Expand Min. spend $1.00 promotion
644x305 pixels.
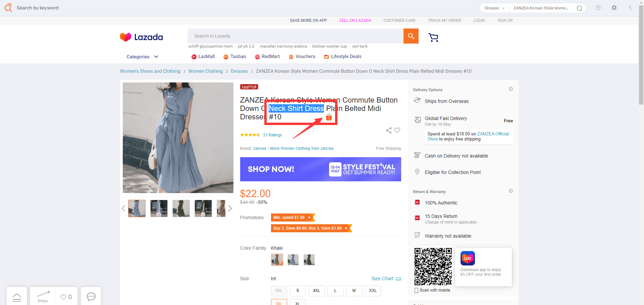[293, 218]
